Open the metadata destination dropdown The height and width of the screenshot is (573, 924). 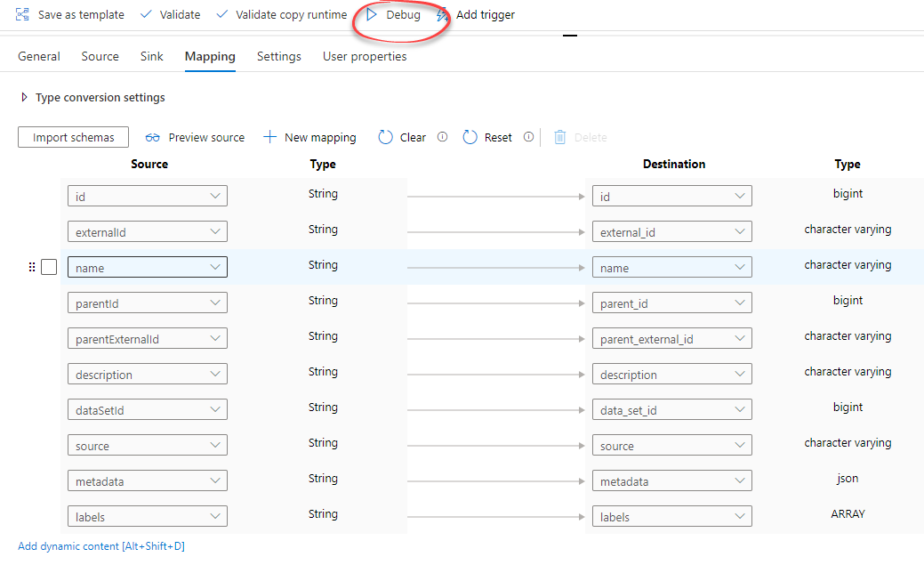(x=672, y=480)
